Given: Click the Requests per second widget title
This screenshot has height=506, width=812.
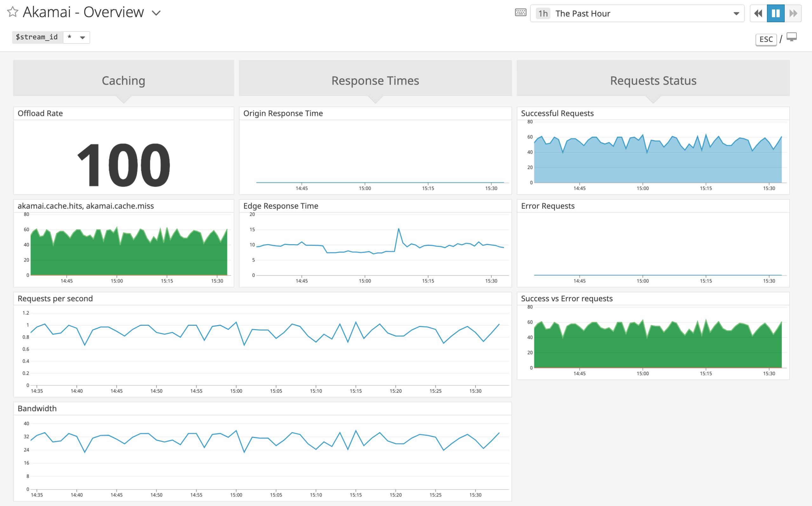Looking at the screenshot, I should [55, 298].
